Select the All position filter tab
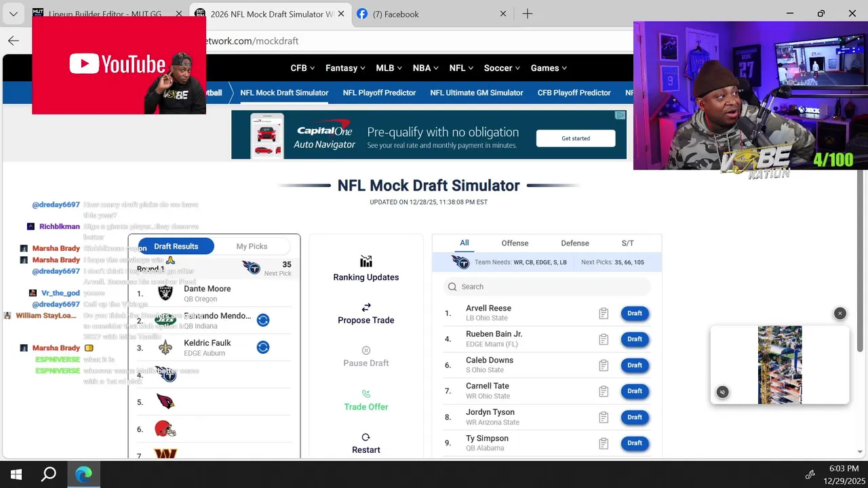 (x=465, y=243)
